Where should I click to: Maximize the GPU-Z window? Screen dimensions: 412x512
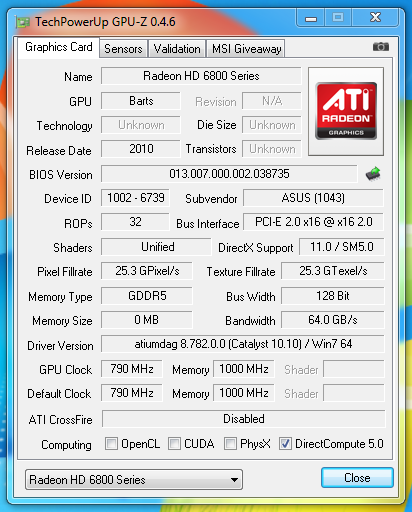click(x=338, y=17)
